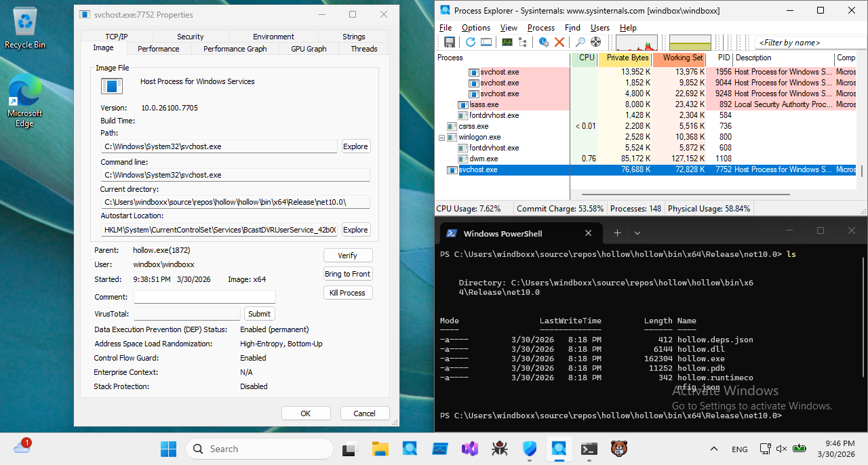Click the process properties gear icon
This screenshot has height=465, width=868.
543,42
